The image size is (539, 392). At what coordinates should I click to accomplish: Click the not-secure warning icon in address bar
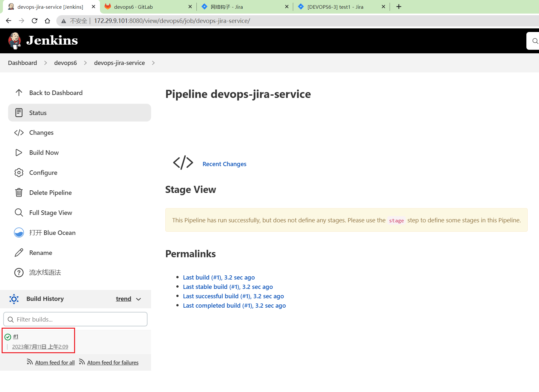point(64,21)
